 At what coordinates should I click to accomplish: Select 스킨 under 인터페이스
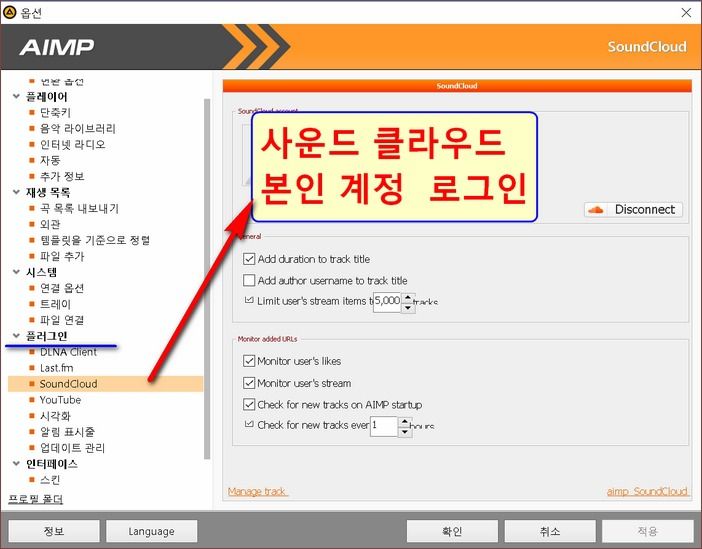click(50, 480)
